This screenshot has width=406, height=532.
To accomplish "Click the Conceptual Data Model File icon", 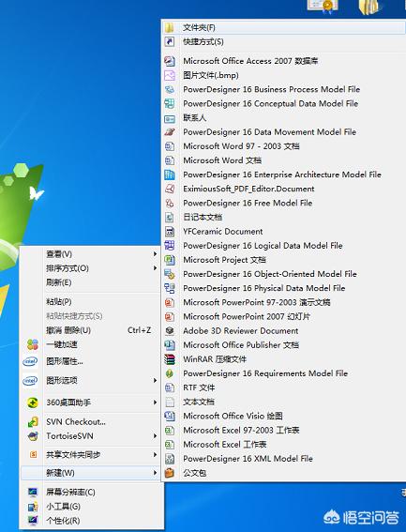I will 170,103.
